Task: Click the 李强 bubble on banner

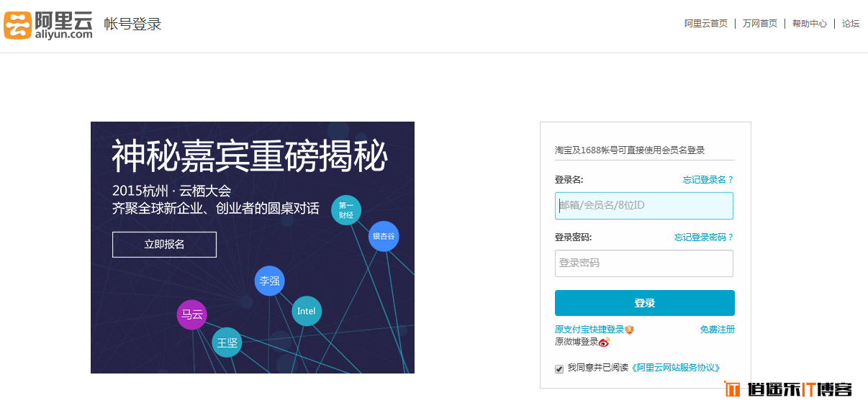Action: tap(270, 281)
